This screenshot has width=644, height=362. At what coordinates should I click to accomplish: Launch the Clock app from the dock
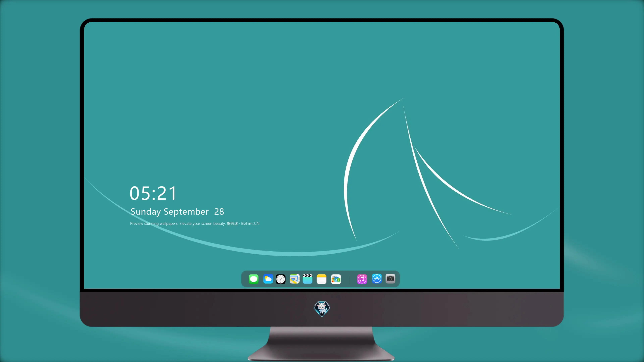pos(281,279)
